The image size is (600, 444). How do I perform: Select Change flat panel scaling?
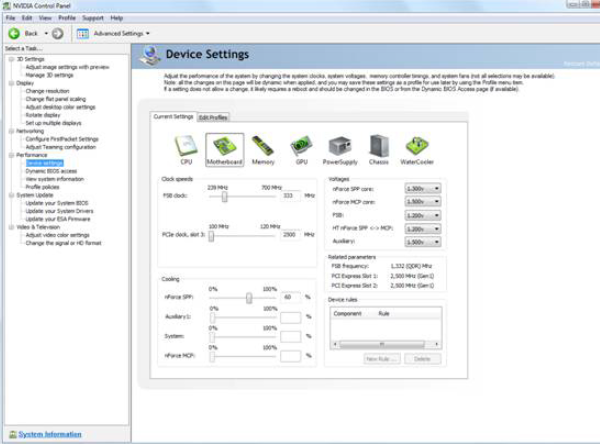click(x=56, y=99)
